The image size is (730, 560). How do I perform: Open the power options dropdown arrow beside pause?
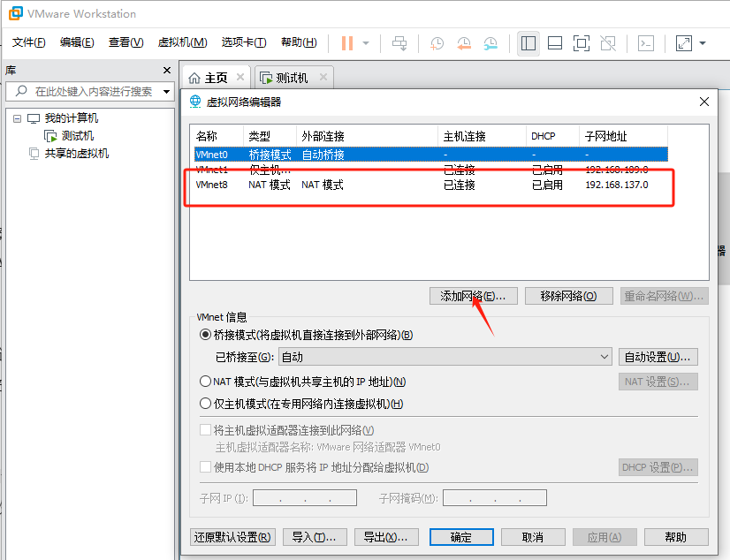tap(366, 43)
